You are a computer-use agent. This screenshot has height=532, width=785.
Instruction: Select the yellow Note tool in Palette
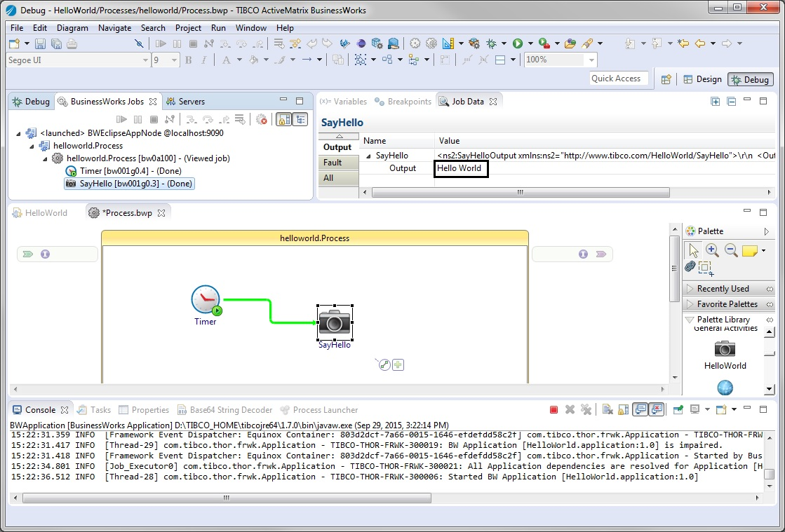[749, 250]
